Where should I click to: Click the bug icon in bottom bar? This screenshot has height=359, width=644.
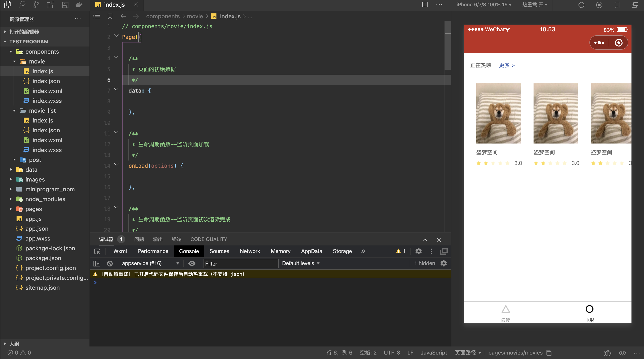(608, 353)
